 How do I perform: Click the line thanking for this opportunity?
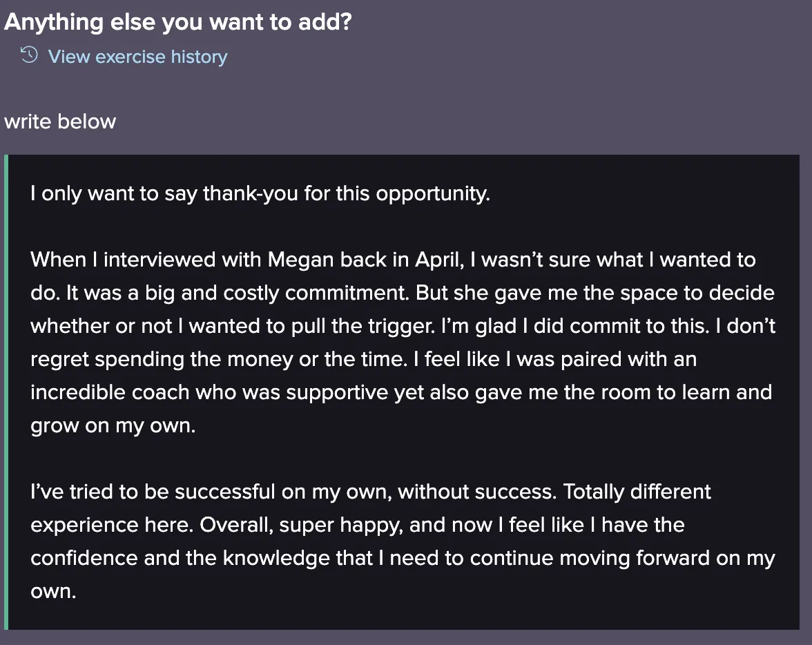pos(260,193)
